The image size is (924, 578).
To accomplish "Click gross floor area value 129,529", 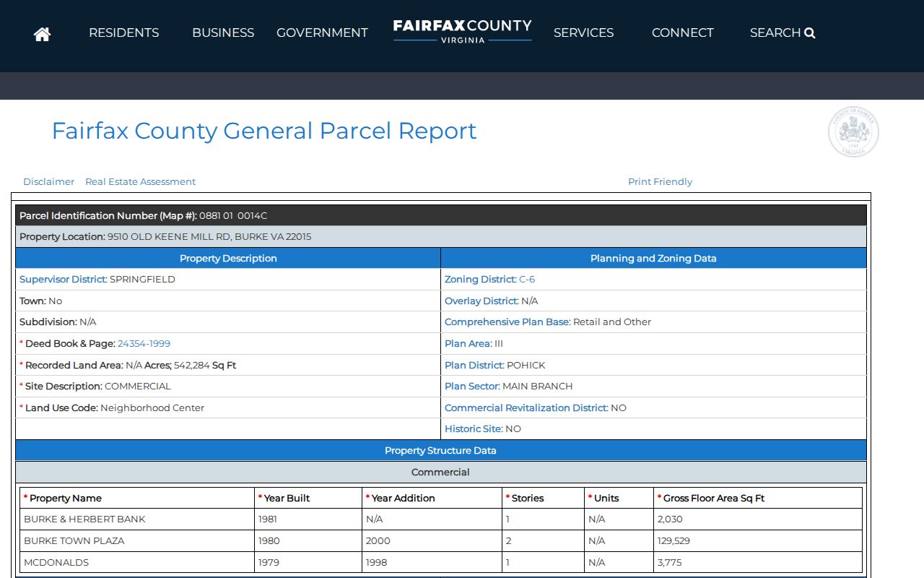I will click(674, 540).
